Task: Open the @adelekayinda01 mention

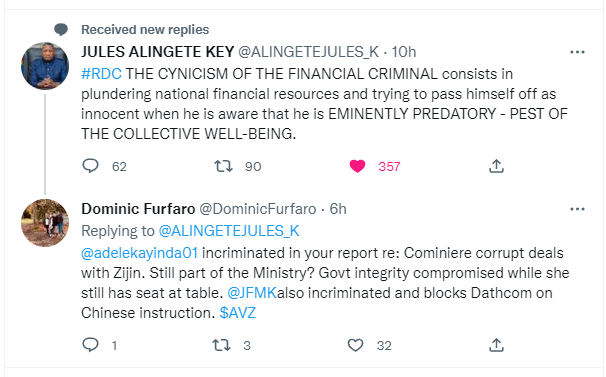Action: click(140, 253)
